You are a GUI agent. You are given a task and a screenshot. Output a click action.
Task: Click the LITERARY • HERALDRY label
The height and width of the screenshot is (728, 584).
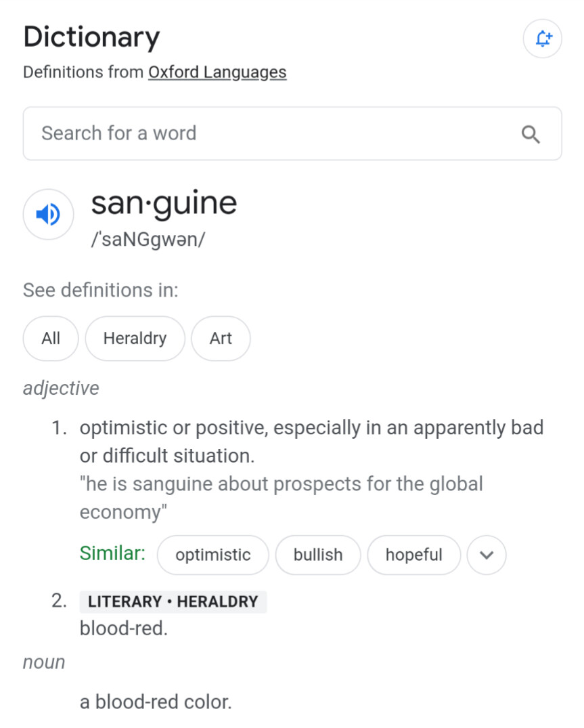[173, 602]
